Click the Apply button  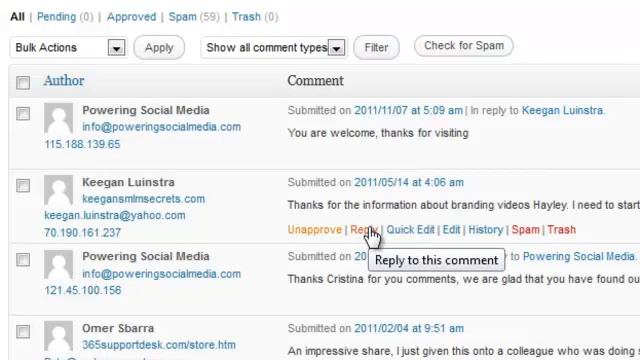[x=159, y=48]
